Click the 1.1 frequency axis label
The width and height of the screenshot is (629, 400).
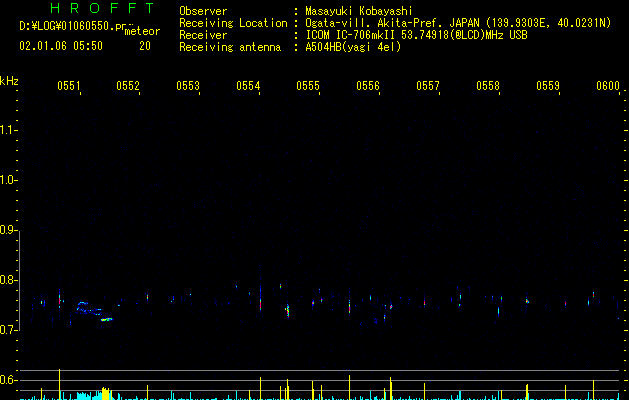pos(8,130)
